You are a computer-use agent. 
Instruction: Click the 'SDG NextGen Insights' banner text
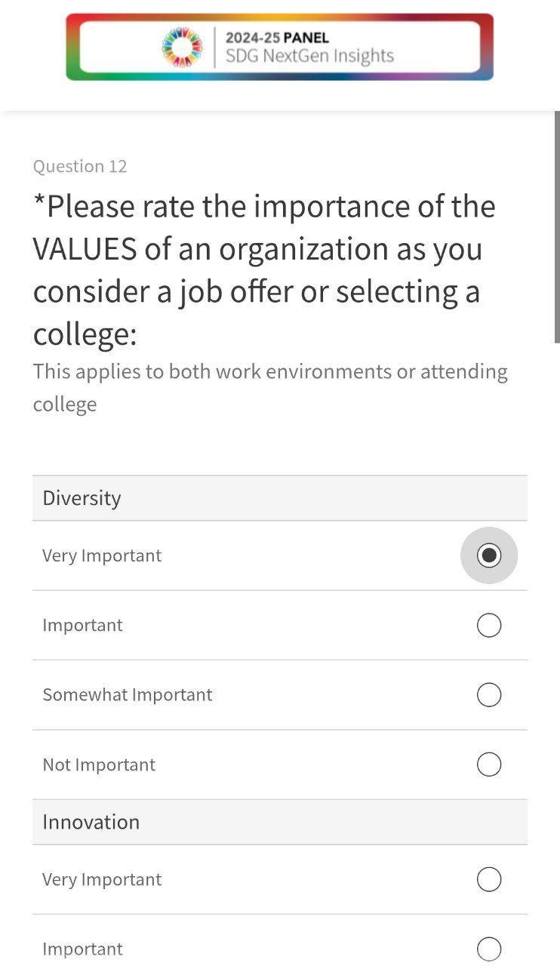click(x=309, y=57)
